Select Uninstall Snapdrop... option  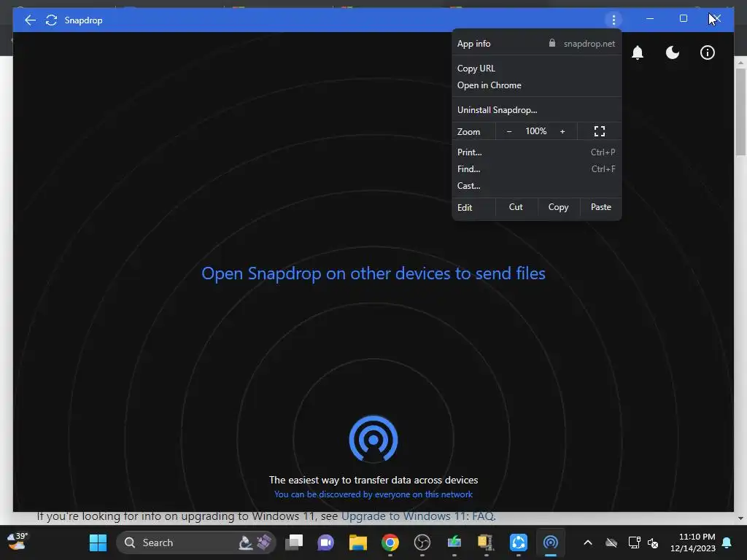pyautogui.click(x=536, y=110)
